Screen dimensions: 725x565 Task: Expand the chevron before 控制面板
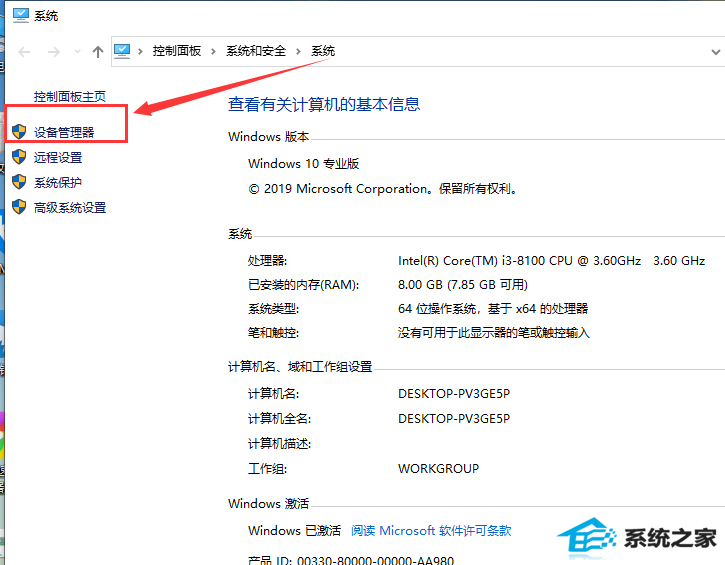(x=140, y=51)
